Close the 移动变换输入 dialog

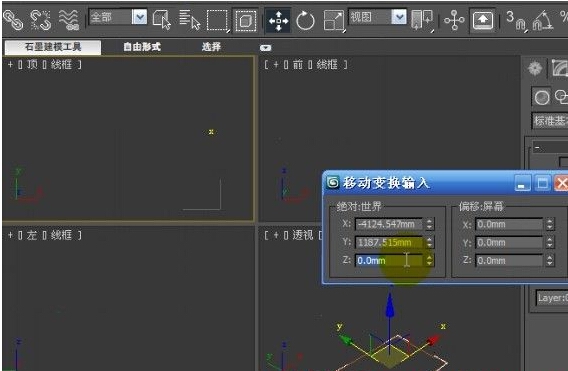pyautogui.click(x=561, y=183)
